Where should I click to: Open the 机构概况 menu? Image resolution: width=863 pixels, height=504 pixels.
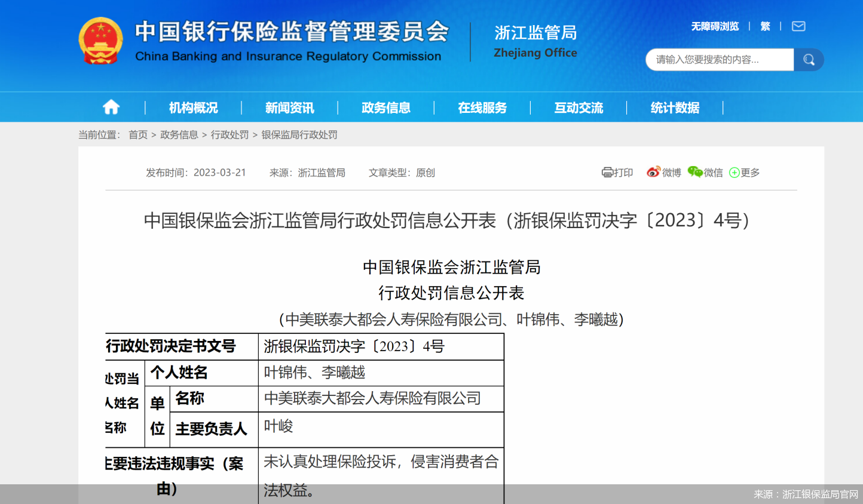[193, 107]
